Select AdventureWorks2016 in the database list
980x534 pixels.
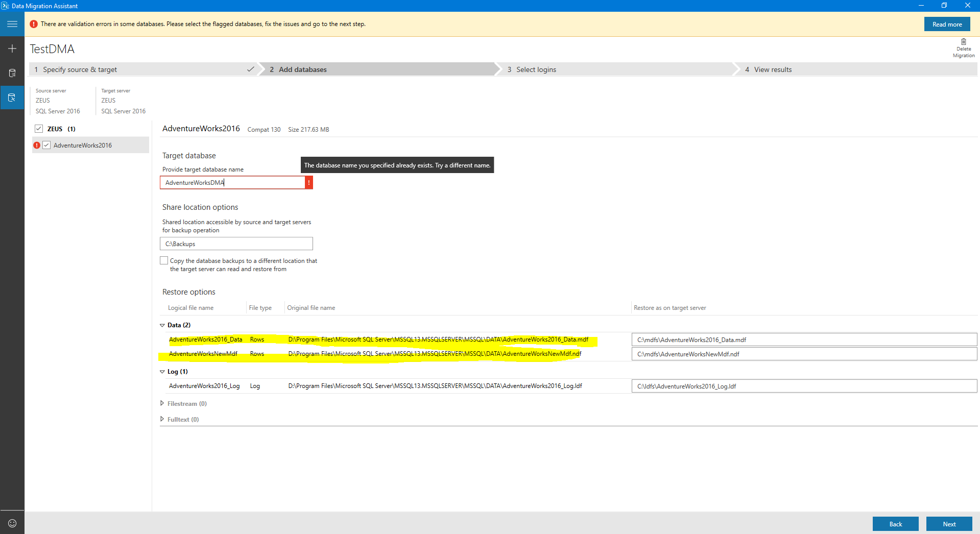coord(83,145)
